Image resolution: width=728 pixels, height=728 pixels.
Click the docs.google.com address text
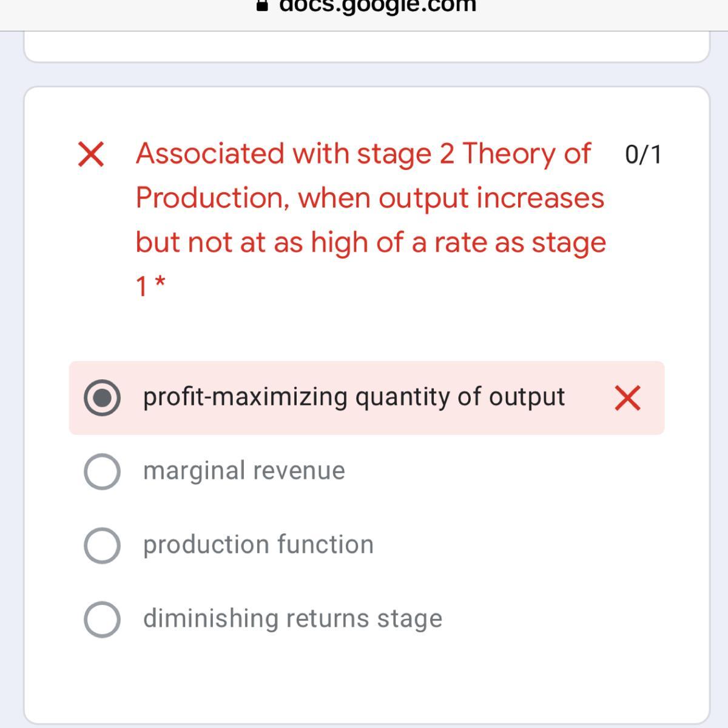[377, 5]
